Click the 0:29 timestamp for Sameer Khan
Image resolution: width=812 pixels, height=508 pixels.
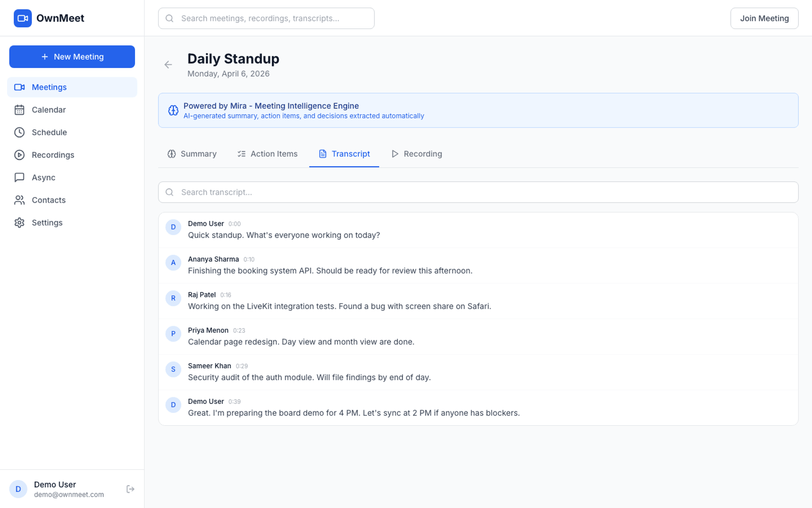(242, 366)
